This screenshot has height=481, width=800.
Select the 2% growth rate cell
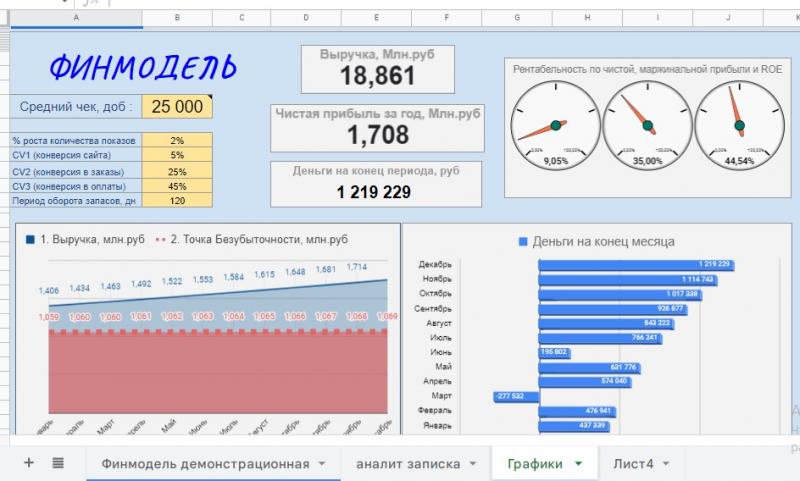coord(177,140)
